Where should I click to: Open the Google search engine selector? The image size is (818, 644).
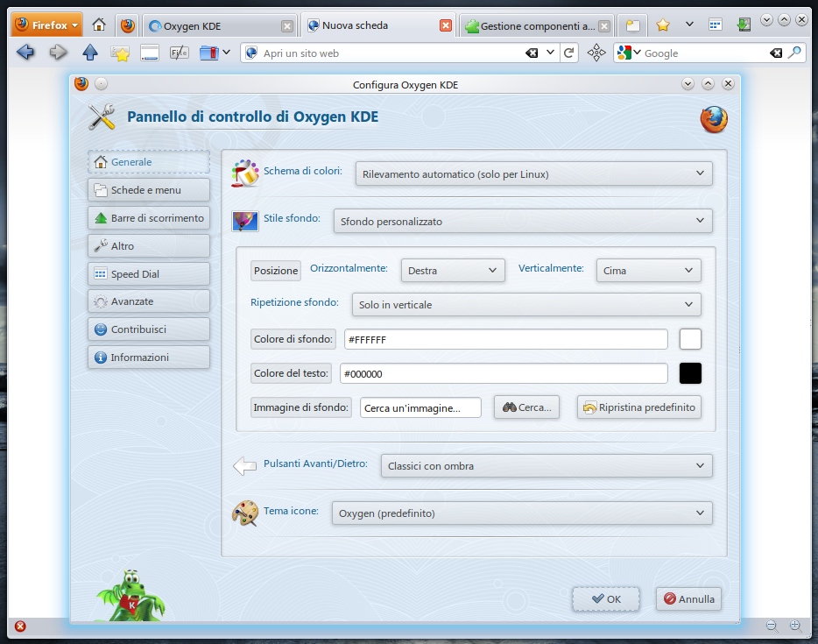(x=629, y=53)
